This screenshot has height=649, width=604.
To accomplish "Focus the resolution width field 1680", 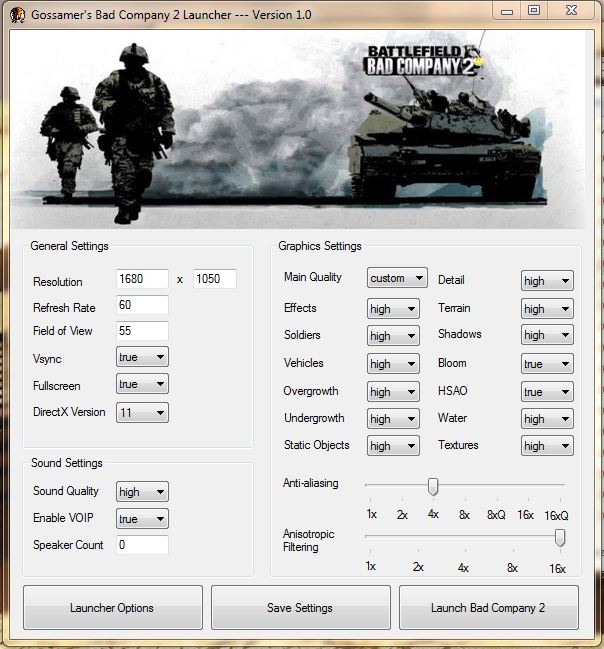I will click(x=142, y=279).
